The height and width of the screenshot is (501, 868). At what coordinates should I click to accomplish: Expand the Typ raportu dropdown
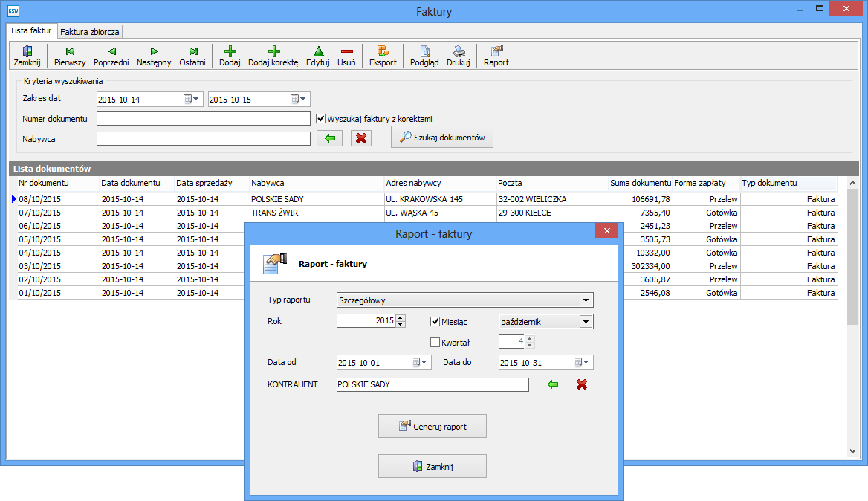tap(586, 300)
